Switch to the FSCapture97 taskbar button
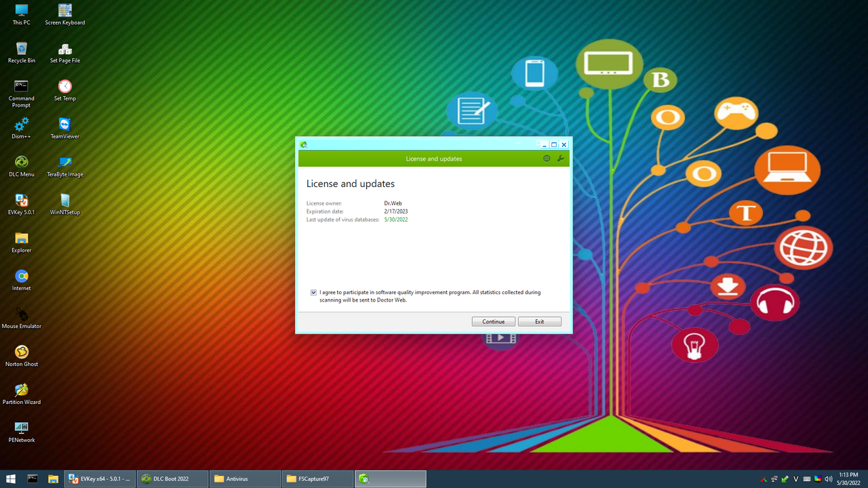868x488 pixels. coord(318,479)
